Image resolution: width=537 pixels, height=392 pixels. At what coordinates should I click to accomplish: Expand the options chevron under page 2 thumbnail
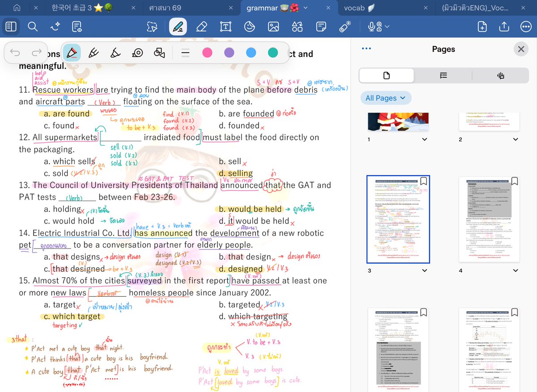(516, 139)
